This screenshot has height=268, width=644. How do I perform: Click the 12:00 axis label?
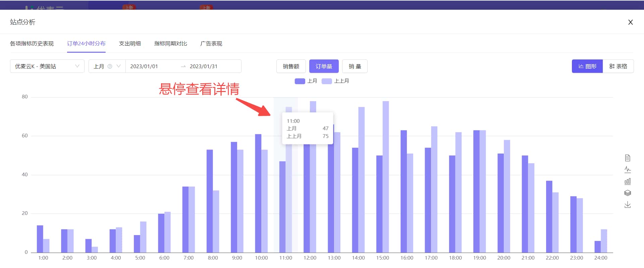click(x=310, y=258)
